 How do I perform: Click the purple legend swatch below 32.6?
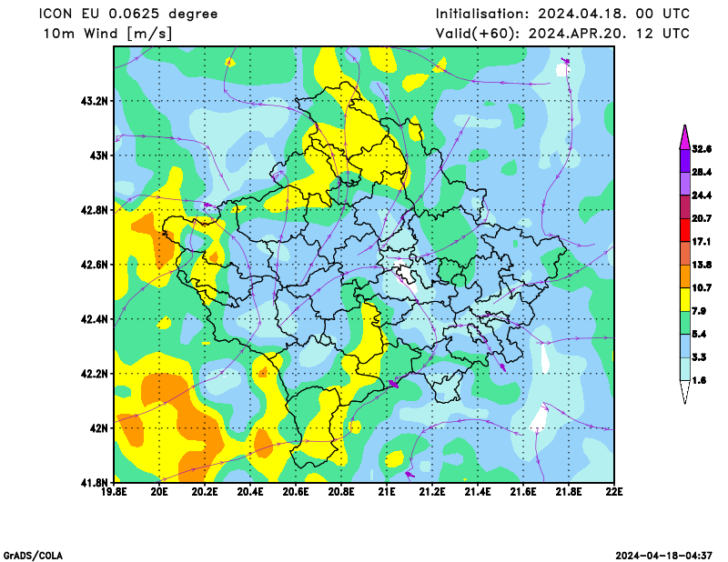[685, 161]
